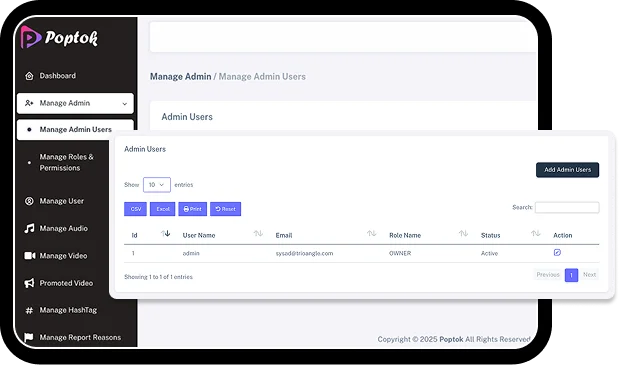Print the admin users table
Image resolution: width=619 pixels, height=365 pixels.
[x=193, y=209]
